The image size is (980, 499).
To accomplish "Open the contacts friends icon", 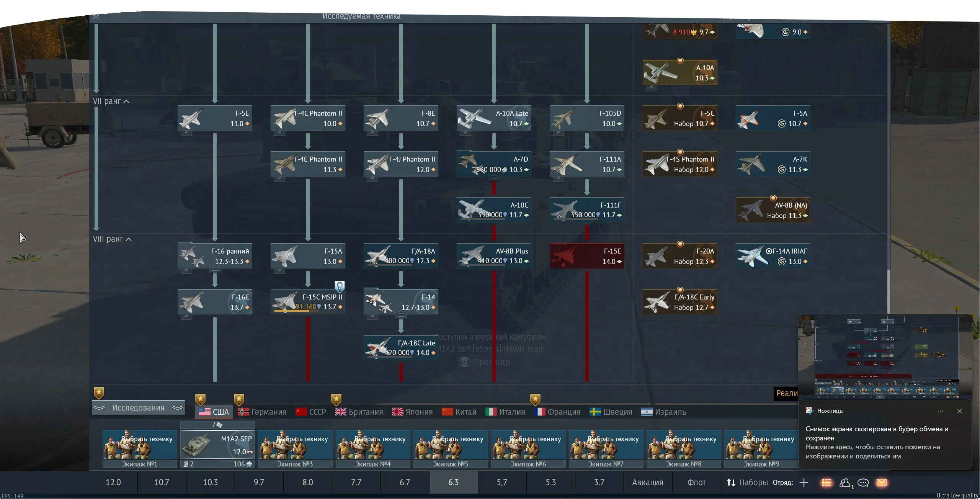I will coord(845,483).
